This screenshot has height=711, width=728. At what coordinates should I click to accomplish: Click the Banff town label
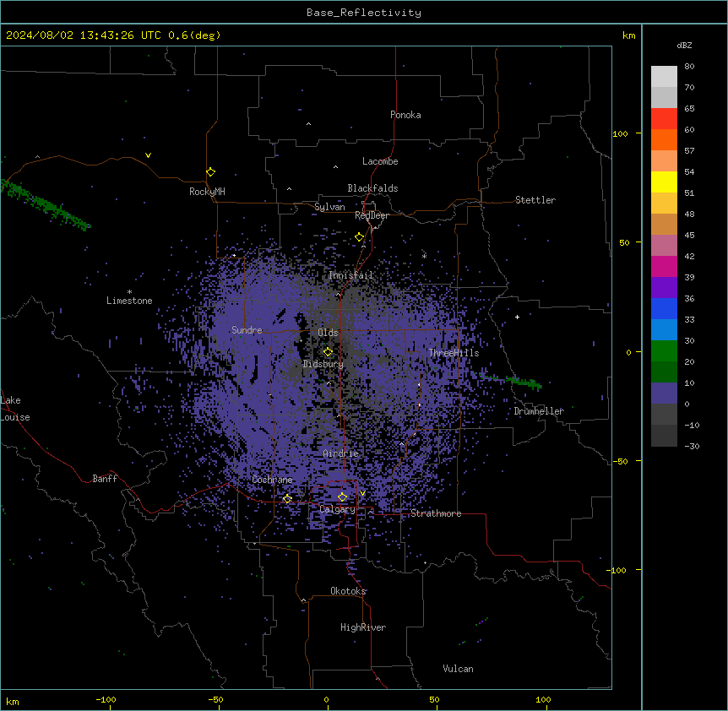[105, 479]
